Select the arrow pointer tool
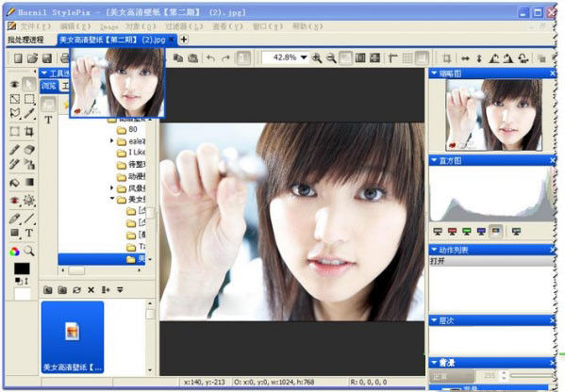The height and width of the screenshot is (392, 565). point(29,84)
